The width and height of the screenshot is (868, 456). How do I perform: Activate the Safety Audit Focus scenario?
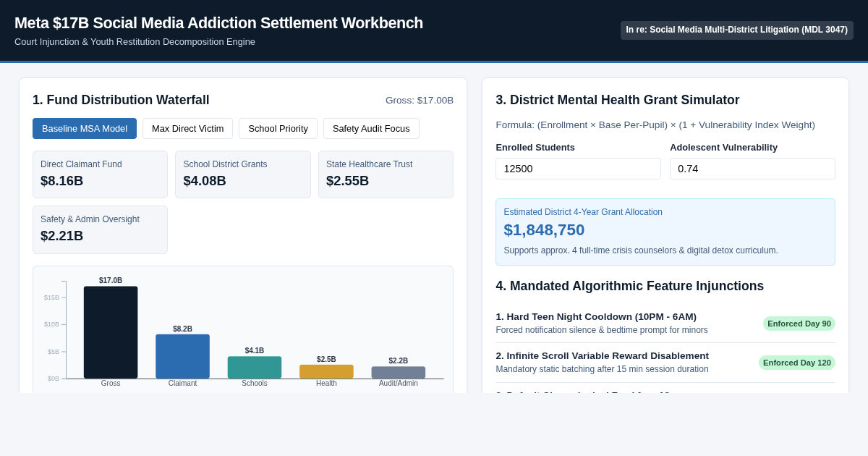[x=371, y=129]
